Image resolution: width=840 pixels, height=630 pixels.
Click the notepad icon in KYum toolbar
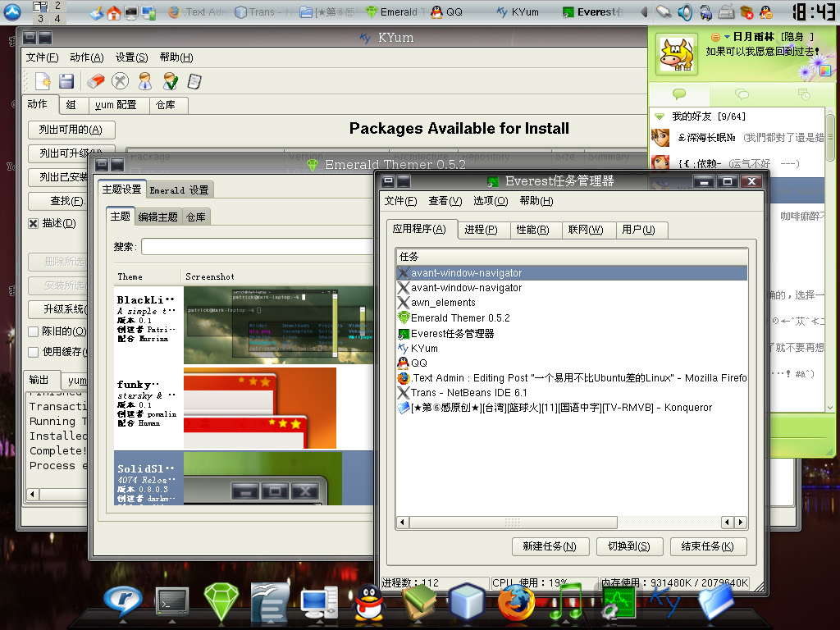pos(194,81)
